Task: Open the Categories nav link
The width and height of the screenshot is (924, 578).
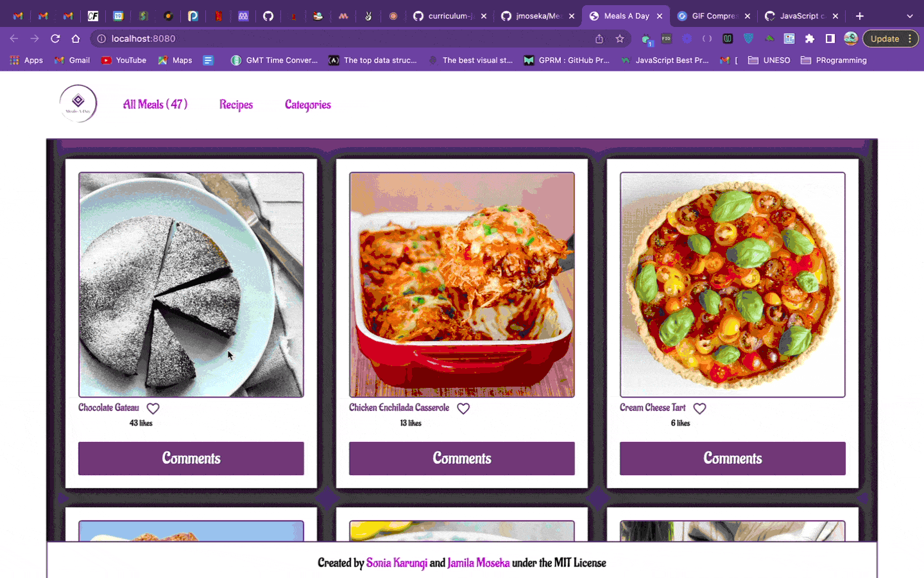Action: coord(308,104)
